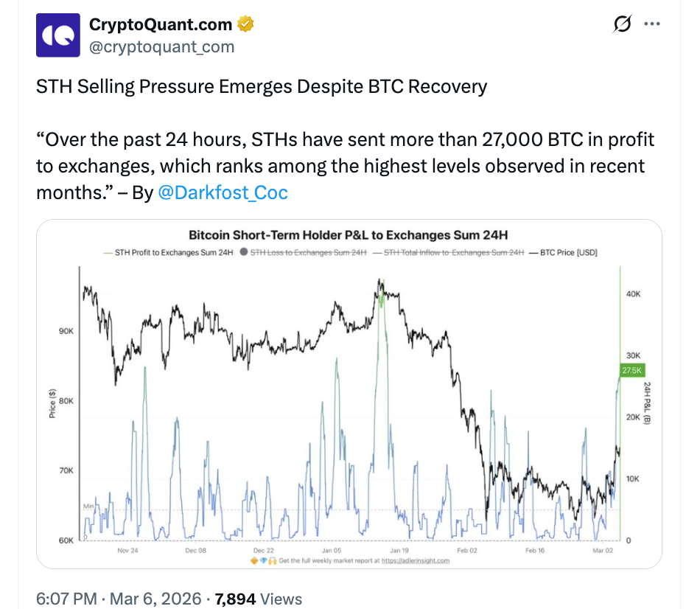Screen dimensions: 700x609
Task: Open the three-dot More menu
Action: click(x=652, y=24)
